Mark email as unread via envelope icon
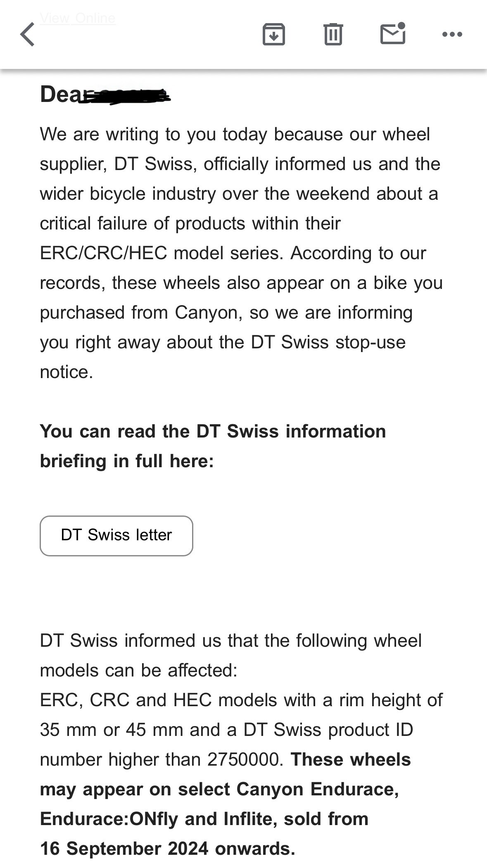487x868 pixels. pyautogui.click(x=392, y=33)
